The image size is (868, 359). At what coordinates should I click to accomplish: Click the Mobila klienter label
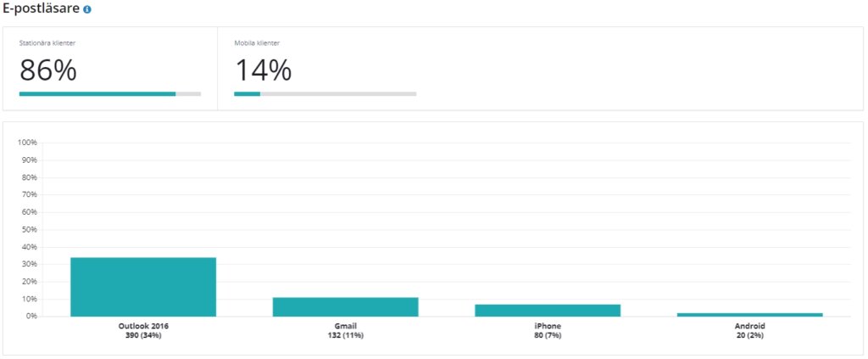click(257, 42)
